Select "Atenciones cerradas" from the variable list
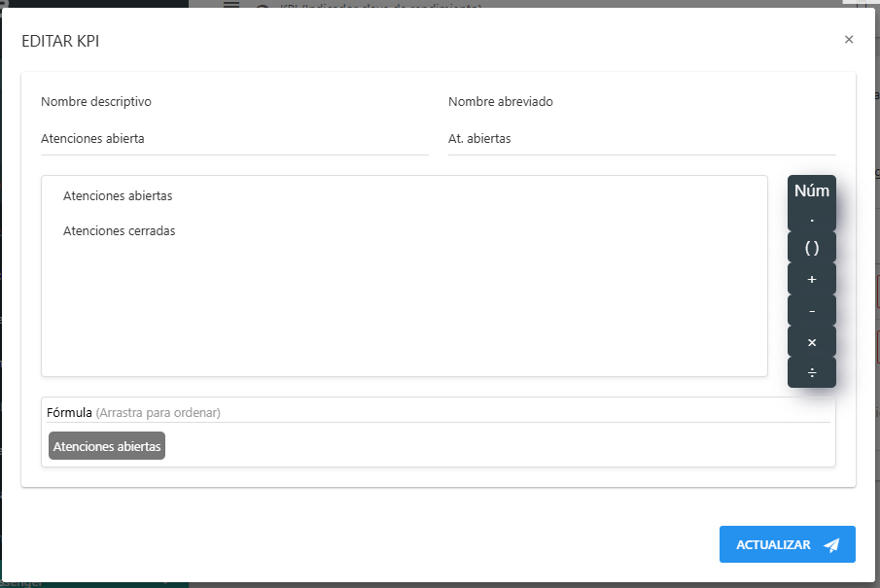 pos(118,230)
